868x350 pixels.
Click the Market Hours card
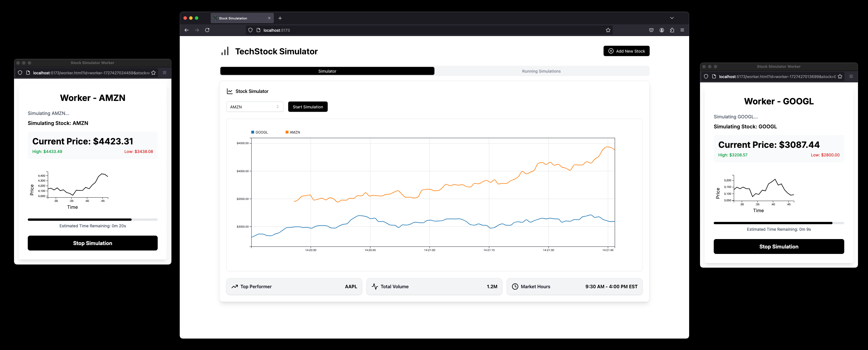pos(574,287)
